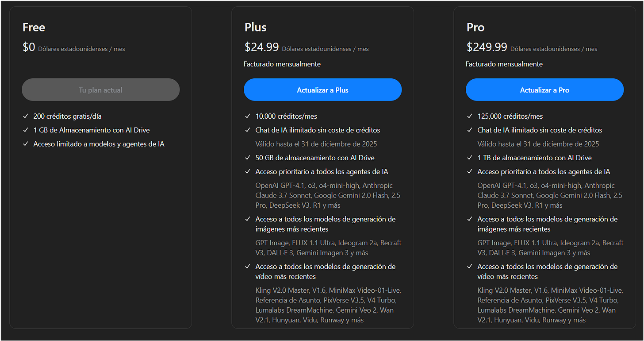The width and height of the screenshot is (644, 341).
Task: Click the Actualizar a Plus button
Action: point(322,90)
